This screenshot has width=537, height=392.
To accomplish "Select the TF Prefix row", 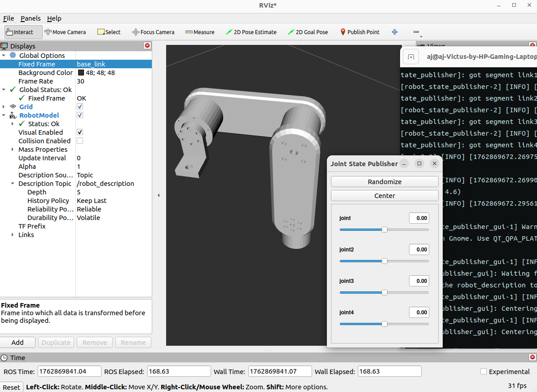I will pos(76,226).
